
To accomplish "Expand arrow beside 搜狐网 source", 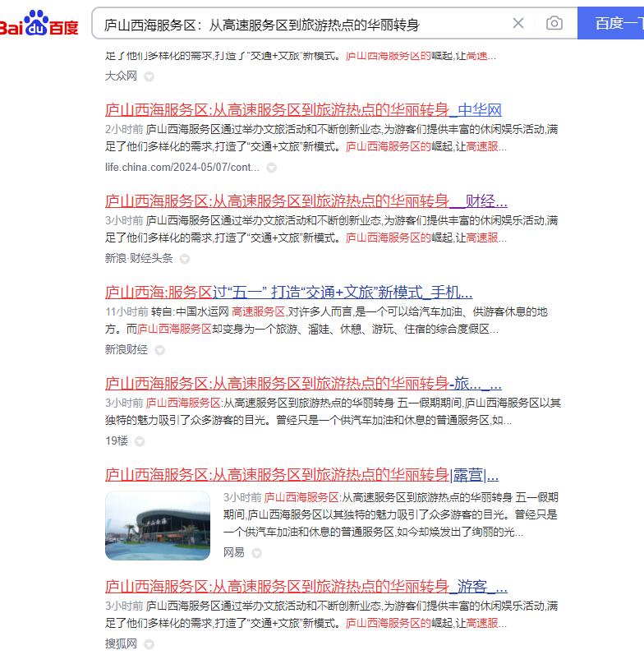I will point(149,644).
